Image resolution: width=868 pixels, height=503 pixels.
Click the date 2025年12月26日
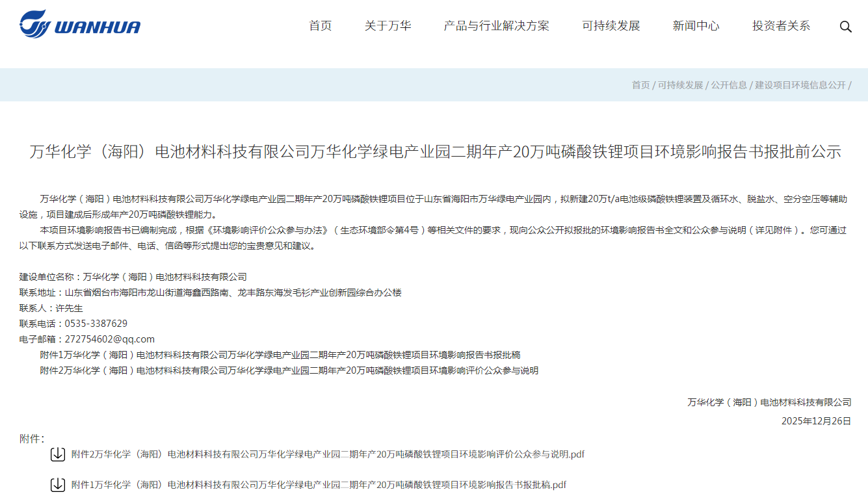(x=817, y=421)
